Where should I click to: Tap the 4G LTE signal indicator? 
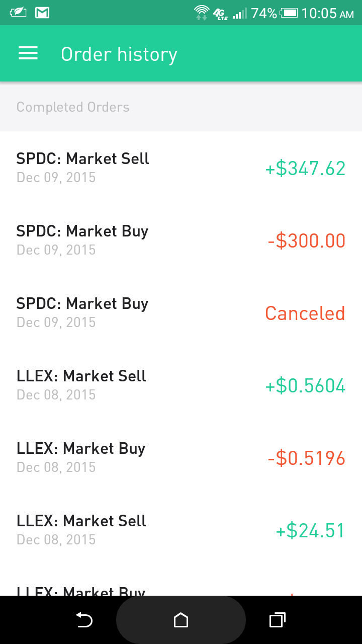(x=221, y=14)
